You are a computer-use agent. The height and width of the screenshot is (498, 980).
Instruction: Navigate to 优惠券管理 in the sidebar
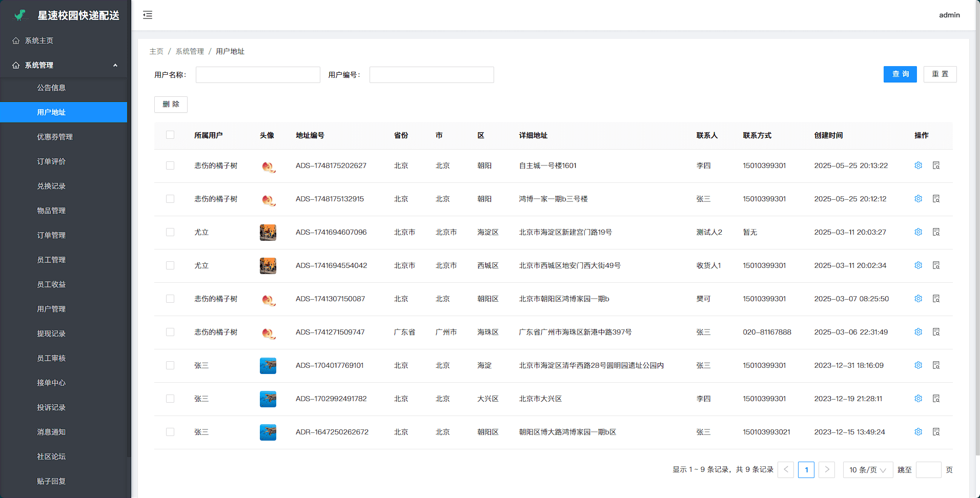pos(55,137)
